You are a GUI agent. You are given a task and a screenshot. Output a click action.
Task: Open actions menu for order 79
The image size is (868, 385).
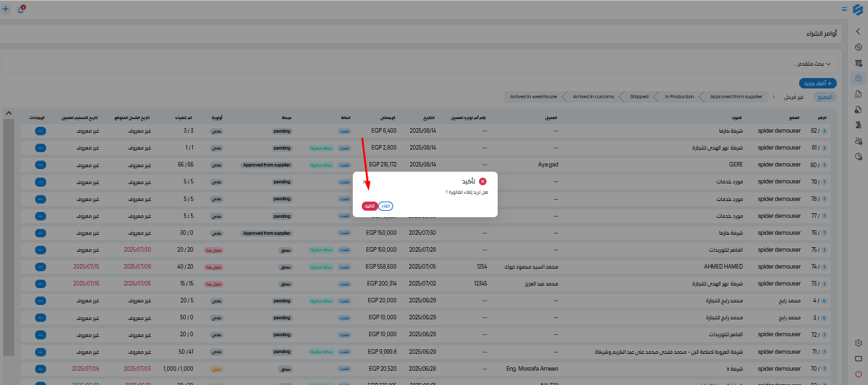tap(40, 181)
